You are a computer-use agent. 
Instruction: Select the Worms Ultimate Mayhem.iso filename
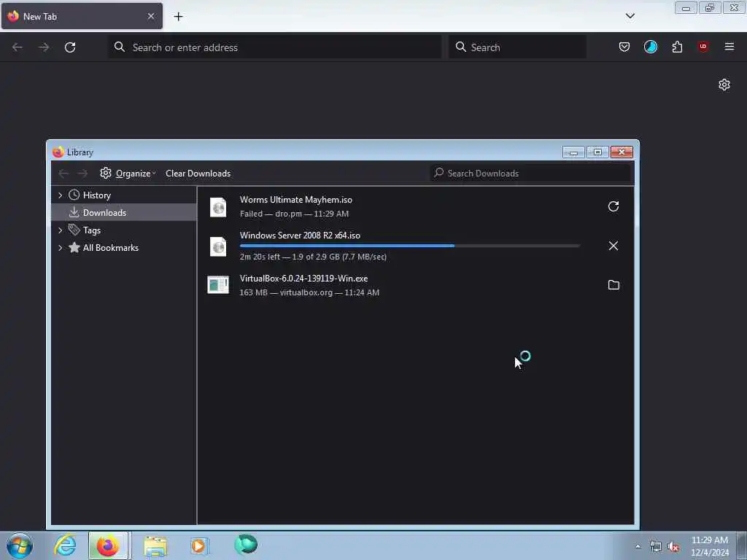click(296, 200)
